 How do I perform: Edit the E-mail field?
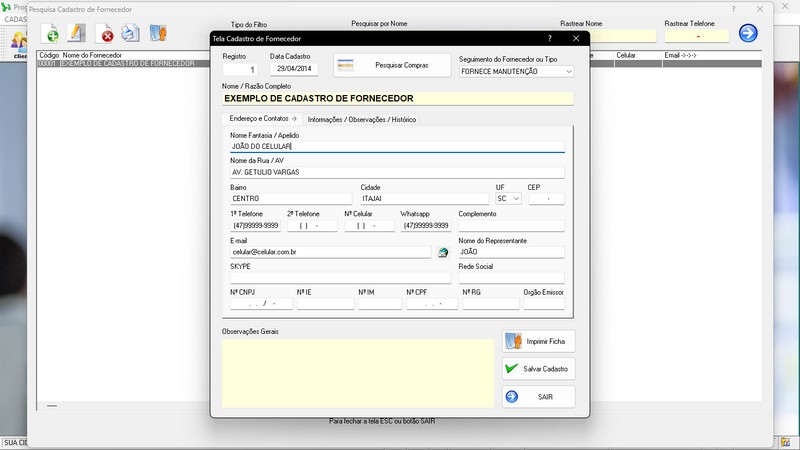(x=331, y=252)
